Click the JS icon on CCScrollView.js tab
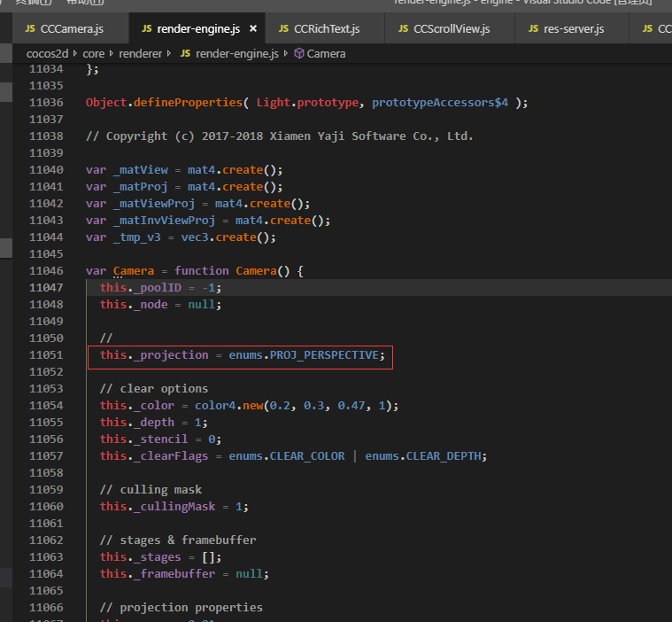This screenshot has height=622, width=672. [x=402, y=29]
